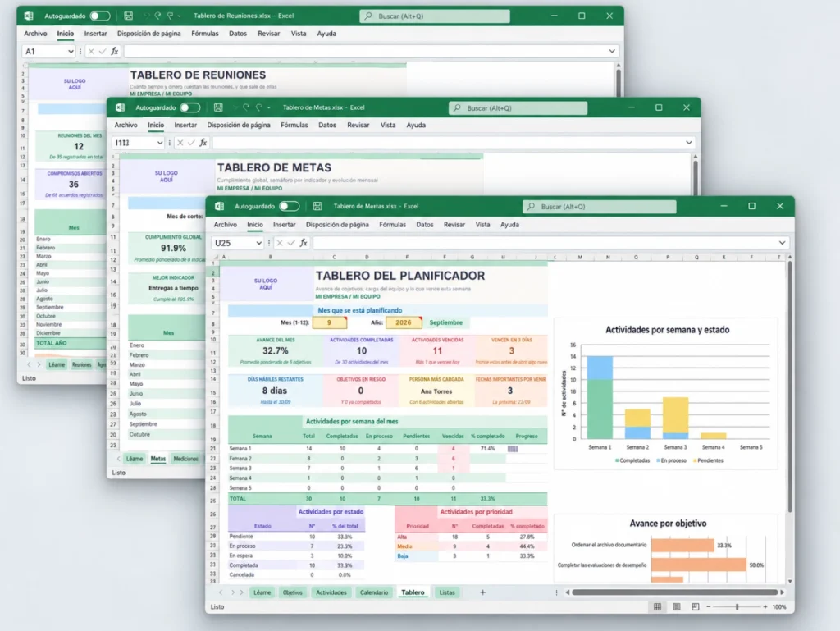Click the Buscar search box in Planificador window
This screenshot has height=631, width=840.
[x=599, y=207]
